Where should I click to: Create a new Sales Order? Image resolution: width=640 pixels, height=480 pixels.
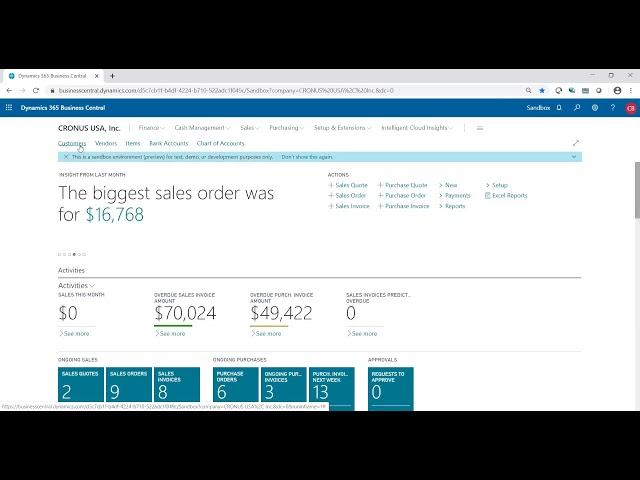tap(347, 196)
